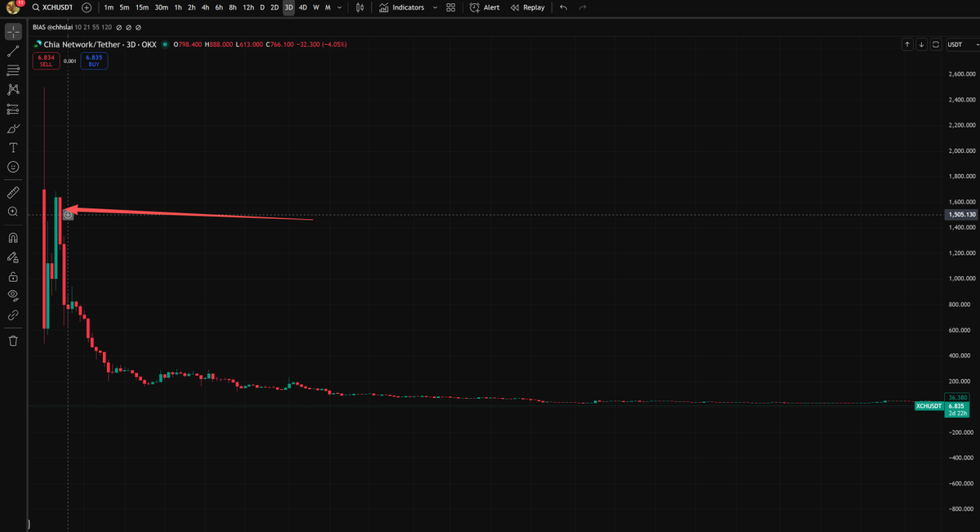980x532 pixels.
Task: Redo the chart action
Action: pos(582,7)
